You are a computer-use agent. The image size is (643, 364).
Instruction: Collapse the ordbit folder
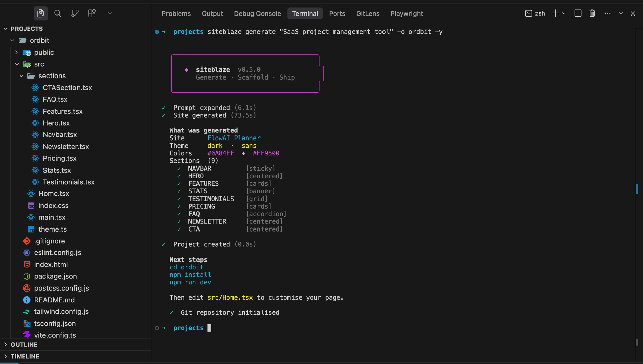click(x=12, y=40)
